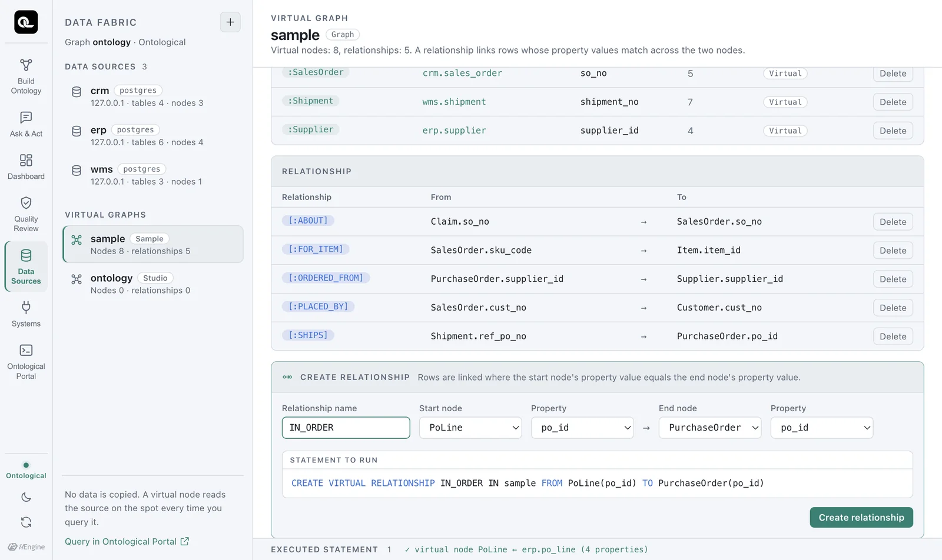942x560 pixels.
Task: Click the :SalesOrder node label
Action: pyautogui.click(x=316, y=72)
